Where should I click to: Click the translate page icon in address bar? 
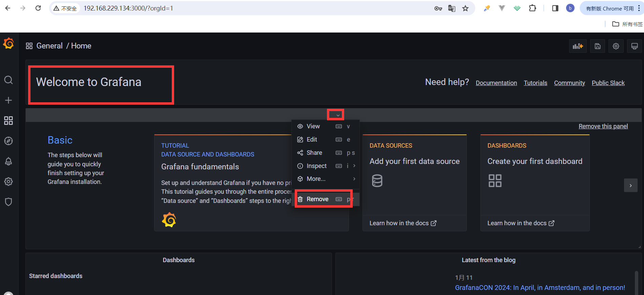pos(452,8)
